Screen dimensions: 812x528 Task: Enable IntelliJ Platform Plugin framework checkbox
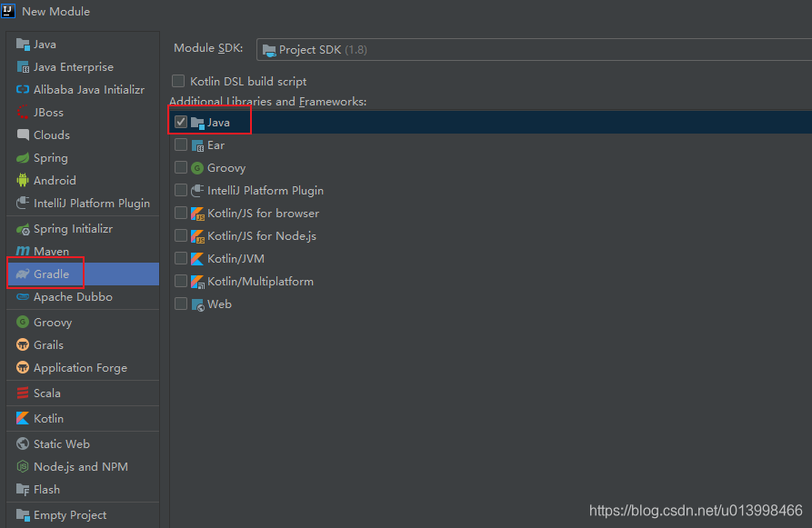[181, 190]
